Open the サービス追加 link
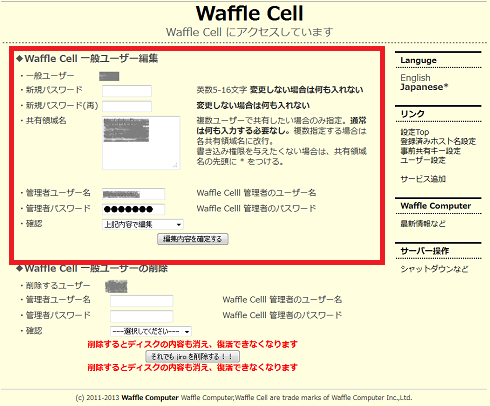Viewport: 490px width, 406px height. pyautogui.click(x=423, y=179)
